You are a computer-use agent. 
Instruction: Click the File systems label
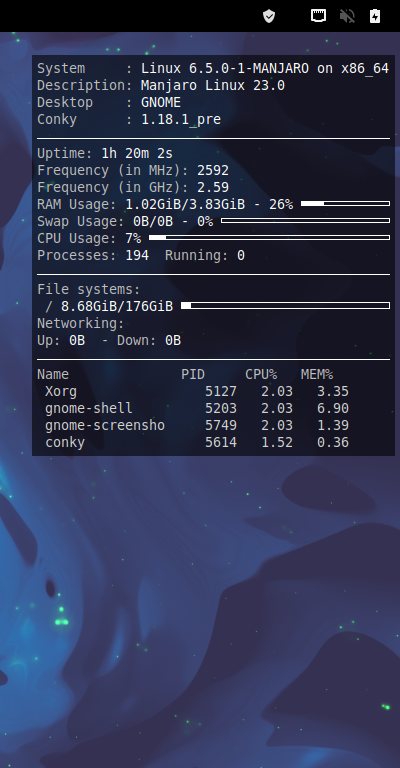click(x=89, y=289)
